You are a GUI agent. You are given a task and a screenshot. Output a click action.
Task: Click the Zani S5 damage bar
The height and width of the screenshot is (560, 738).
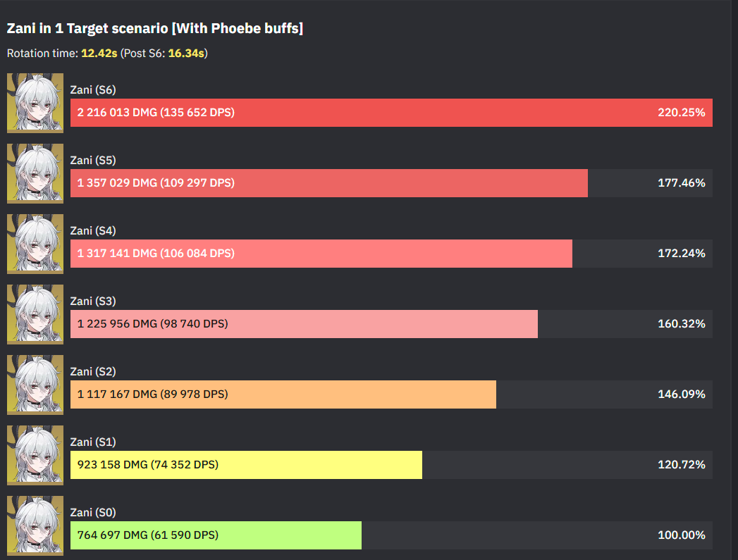(328, 183)
